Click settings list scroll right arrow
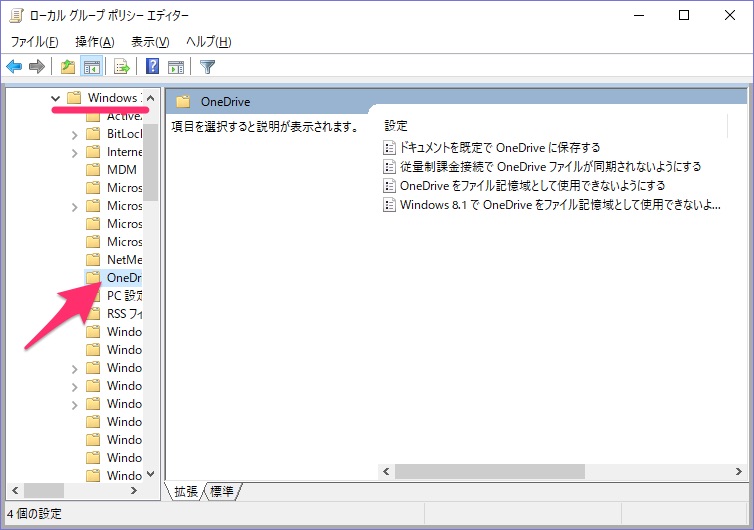Image resolution: width=754 pixels, height=530 pixels. (739, 471)
